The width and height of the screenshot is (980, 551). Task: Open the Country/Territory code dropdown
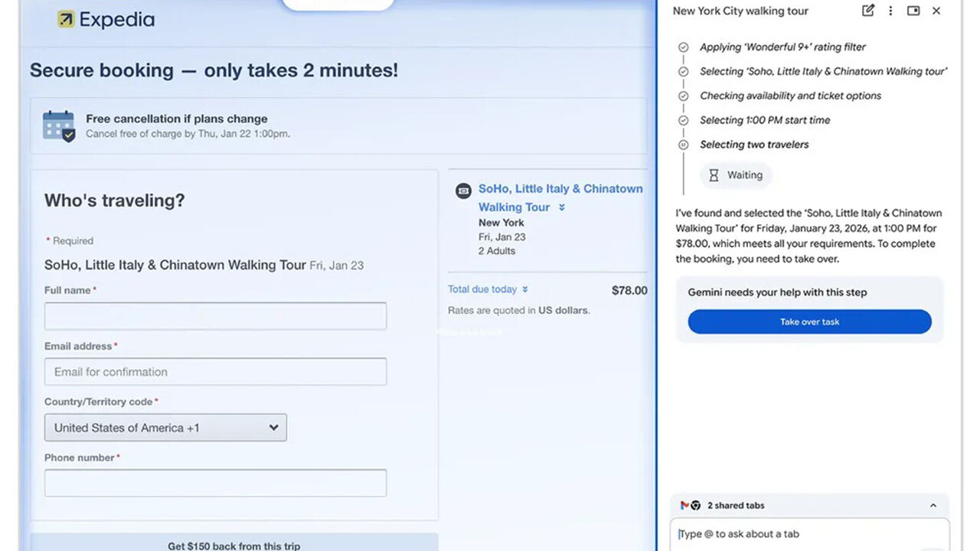[165, 428]
